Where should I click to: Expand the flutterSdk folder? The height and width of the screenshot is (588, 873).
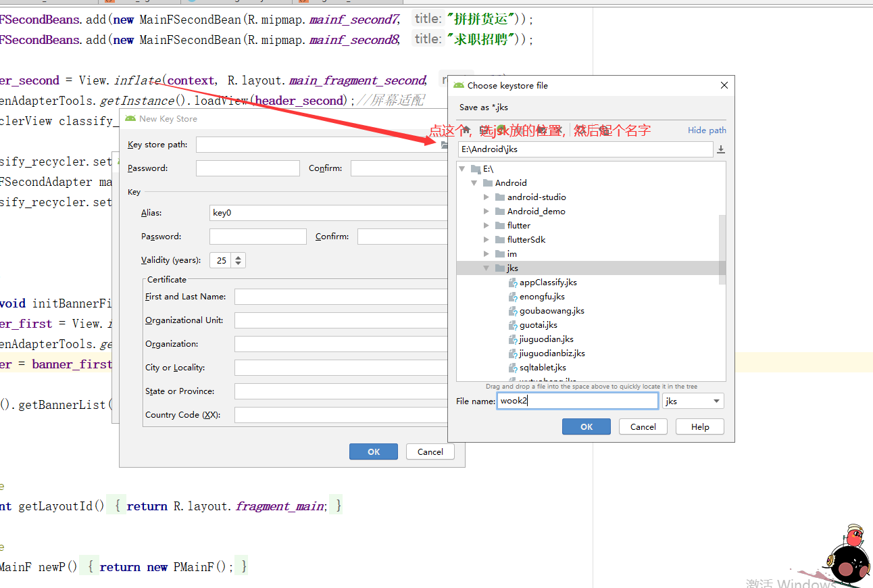pos(487,240)
